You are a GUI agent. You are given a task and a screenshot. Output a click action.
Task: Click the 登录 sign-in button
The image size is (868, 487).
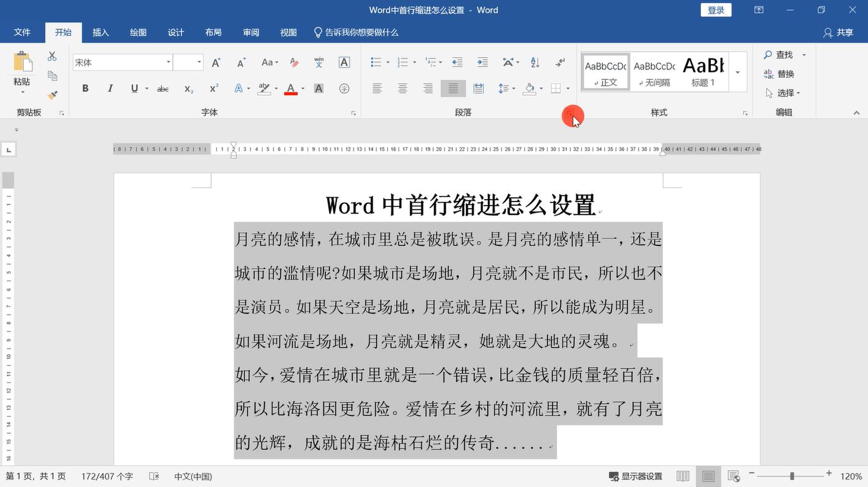coord(716,10)
